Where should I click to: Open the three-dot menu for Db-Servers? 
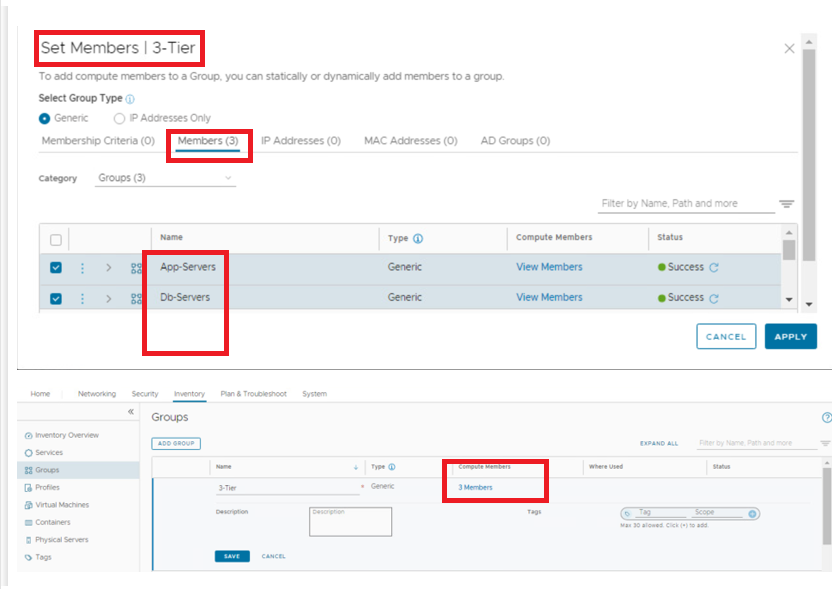(x=82, y=298)
